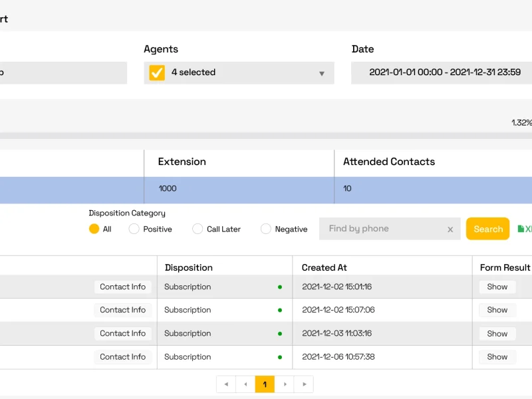Export results with green XLS icon
532x399 pixels.
(x=525, y=229)
